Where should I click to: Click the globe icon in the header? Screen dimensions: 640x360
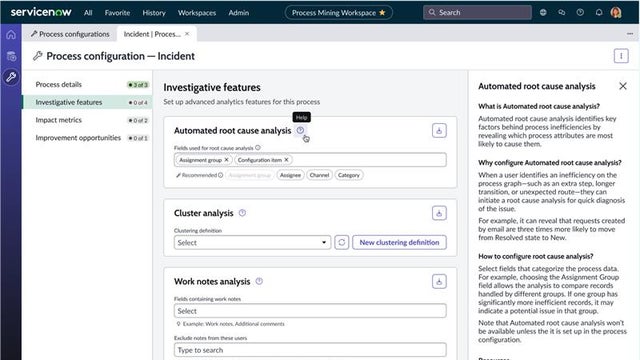543,13
